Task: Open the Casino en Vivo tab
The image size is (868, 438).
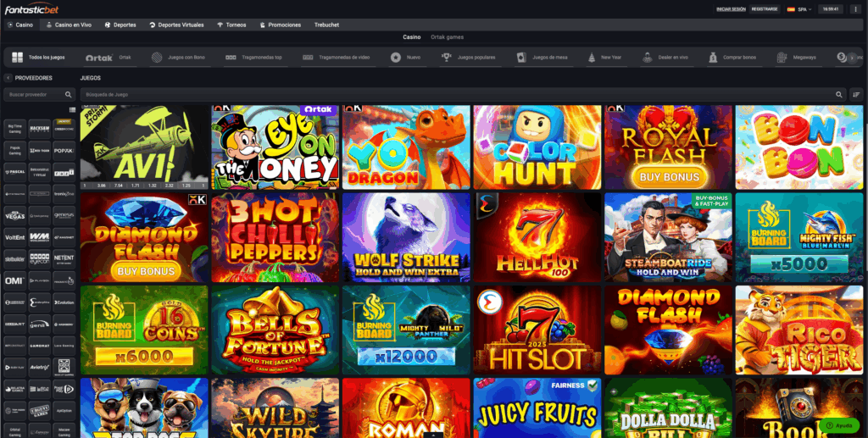Action: [70, 25]
